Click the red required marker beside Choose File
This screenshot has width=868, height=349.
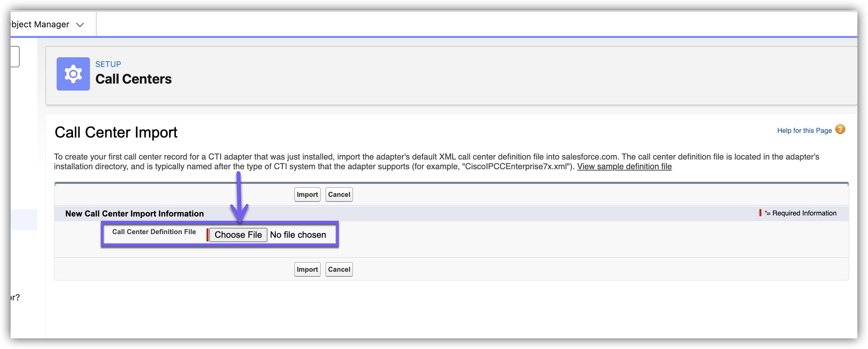tap(207, 235)
